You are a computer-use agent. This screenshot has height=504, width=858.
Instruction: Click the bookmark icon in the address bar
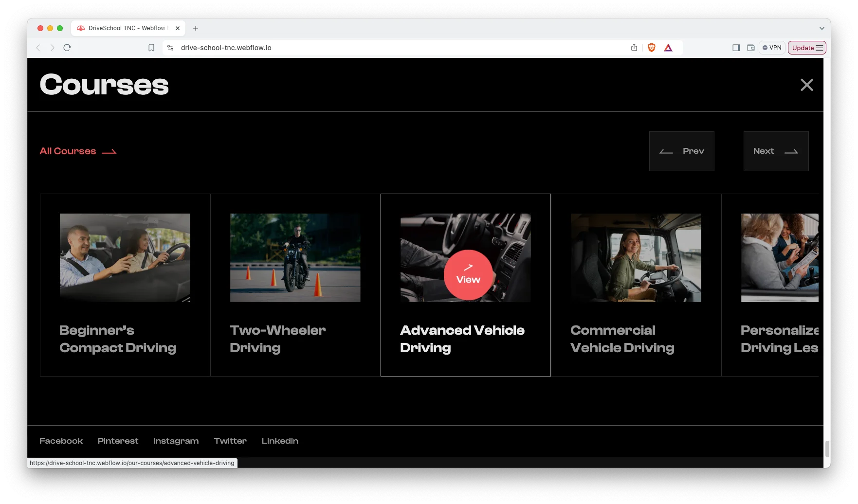[151, 48]
